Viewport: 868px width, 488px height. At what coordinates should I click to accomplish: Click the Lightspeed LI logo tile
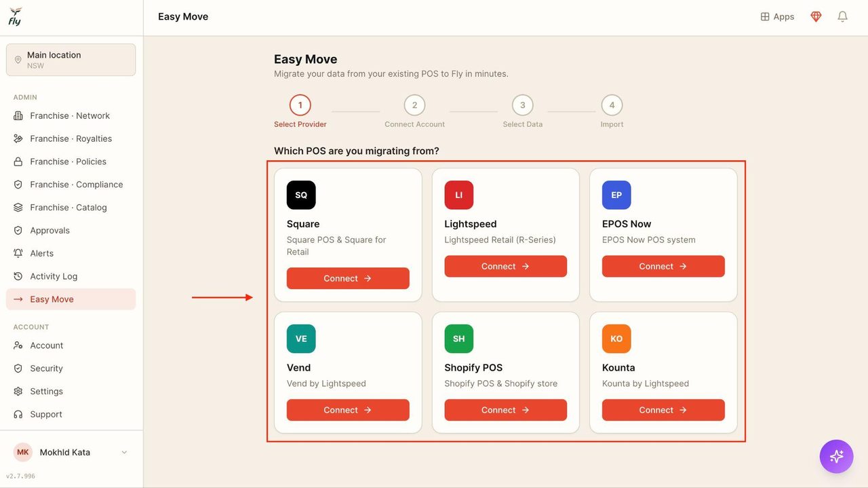pyautogui.click(x=459, y=195)
